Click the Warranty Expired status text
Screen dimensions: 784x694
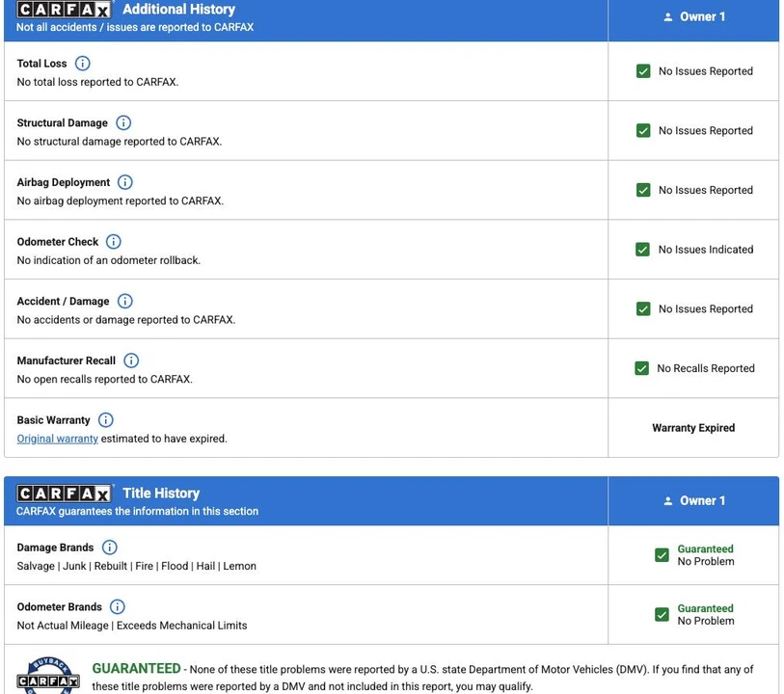tap(693, 428)
